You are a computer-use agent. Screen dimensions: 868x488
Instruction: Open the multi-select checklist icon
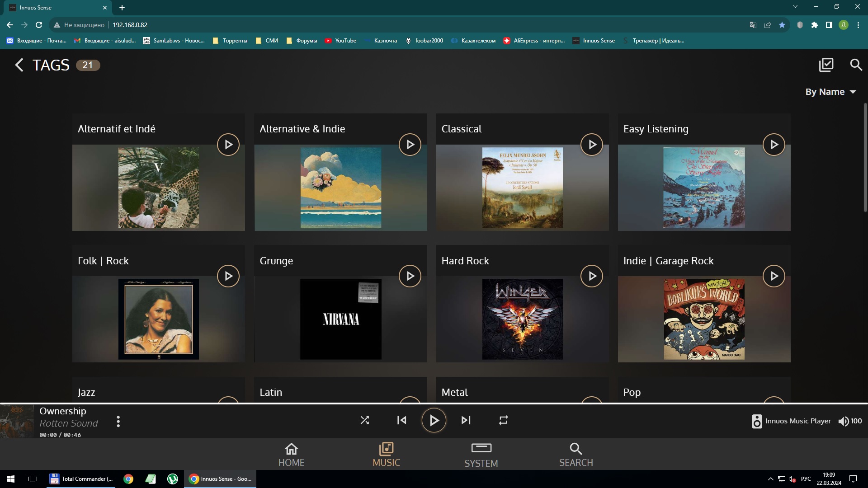tap(826, 65)
